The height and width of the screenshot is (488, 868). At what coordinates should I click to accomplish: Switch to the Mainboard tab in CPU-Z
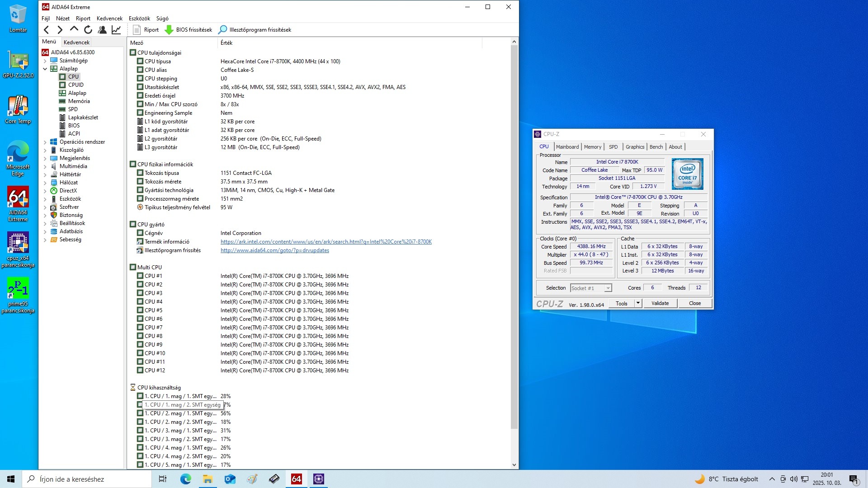[567, 147]
